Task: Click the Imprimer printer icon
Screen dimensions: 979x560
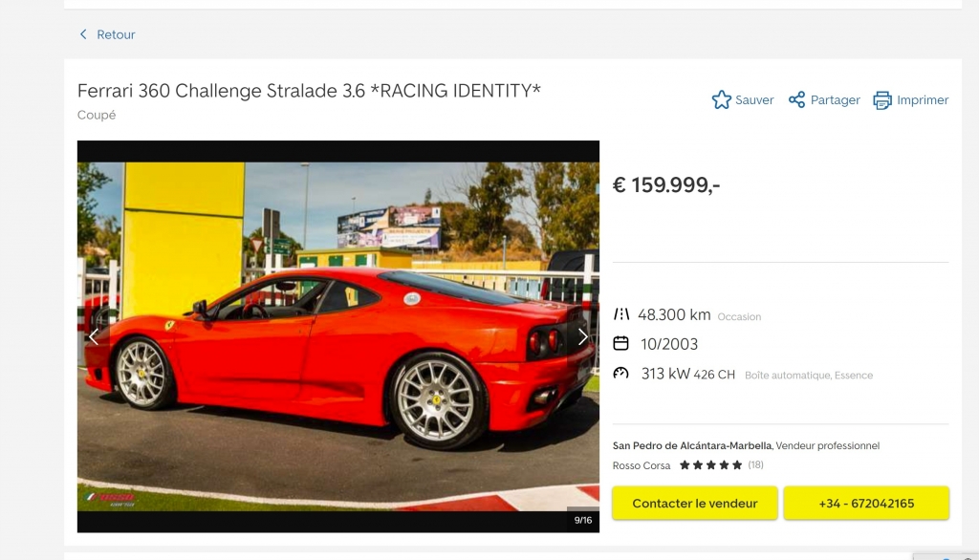Action: click(882, 100)
